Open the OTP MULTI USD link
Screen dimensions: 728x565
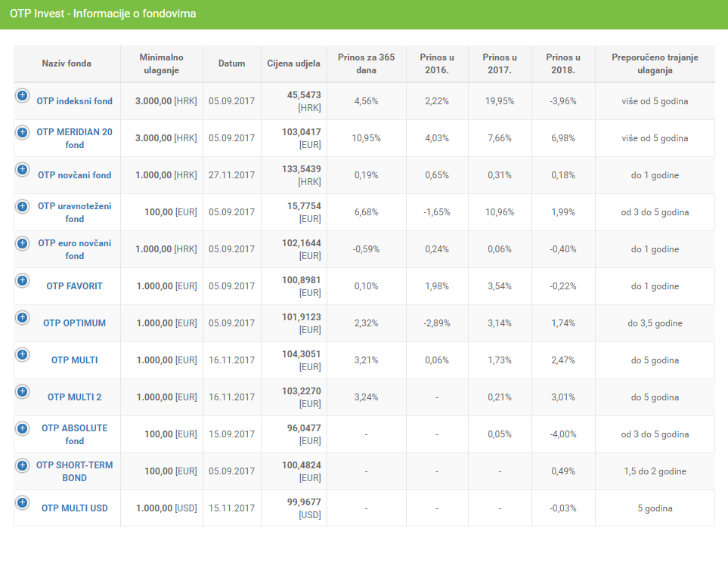[x=74, y=508]
